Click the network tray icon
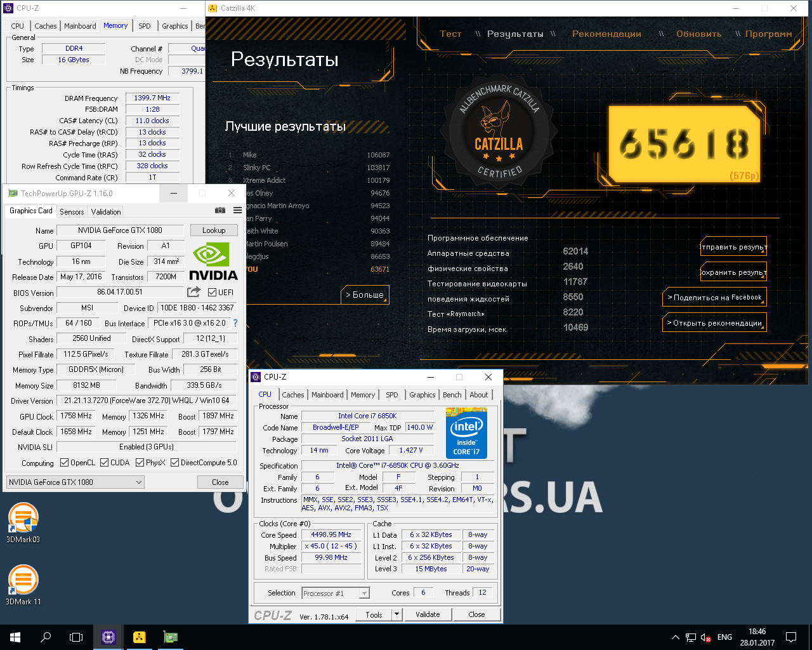The width and height of the screenshot is (812, 650). [690, 637]
